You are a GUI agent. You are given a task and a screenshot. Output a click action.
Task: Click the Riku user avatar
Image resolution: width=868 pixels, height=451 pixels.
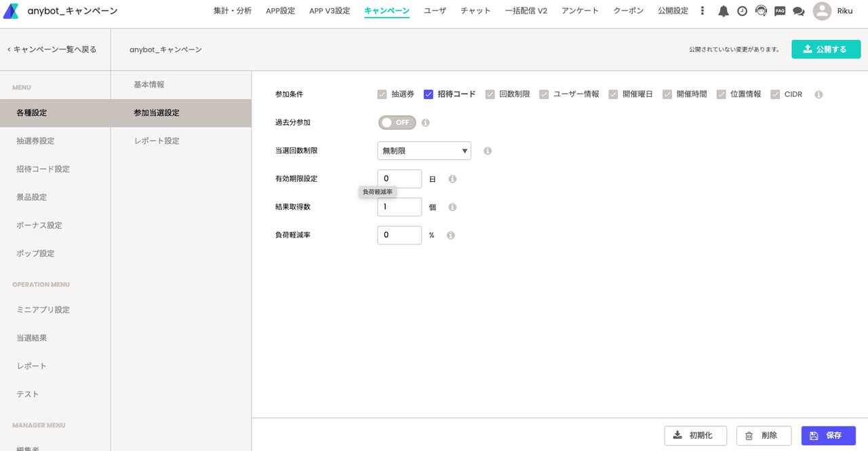click(x=822, y=11)
